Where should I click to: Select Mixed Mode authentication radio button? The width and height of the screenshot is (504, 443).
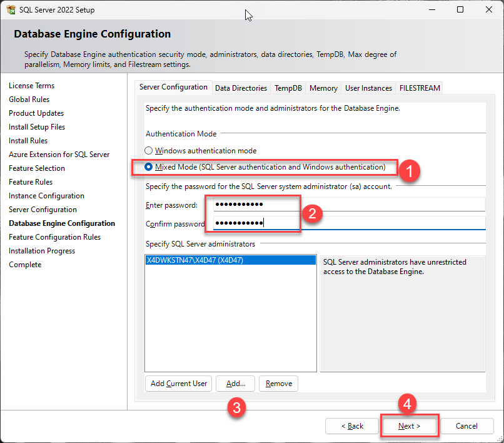(x=148, y=167)
